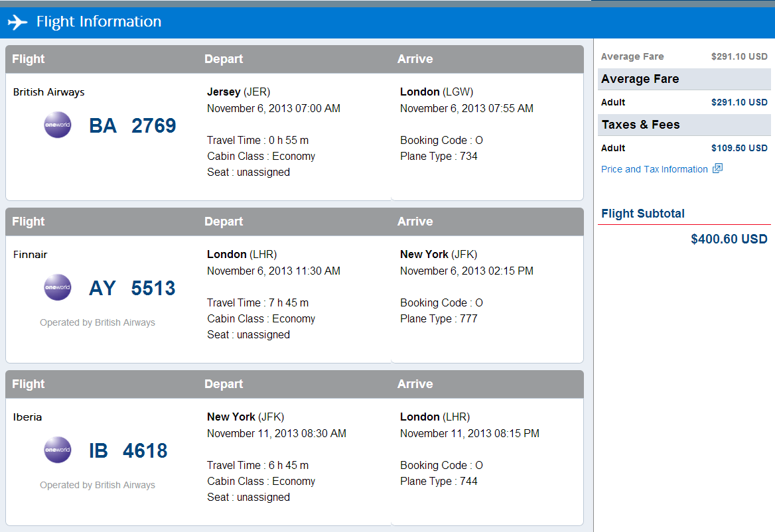Select flight number IB 4618
Image resolution: width=775 pixels, height=532 pixels.
(128, 450)
